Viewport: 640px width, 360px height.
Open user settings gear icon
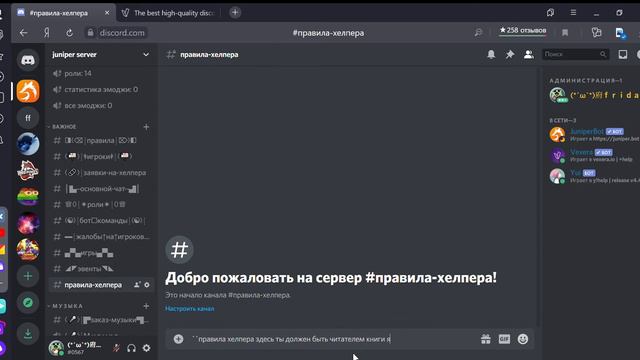(x=147, y=348)
